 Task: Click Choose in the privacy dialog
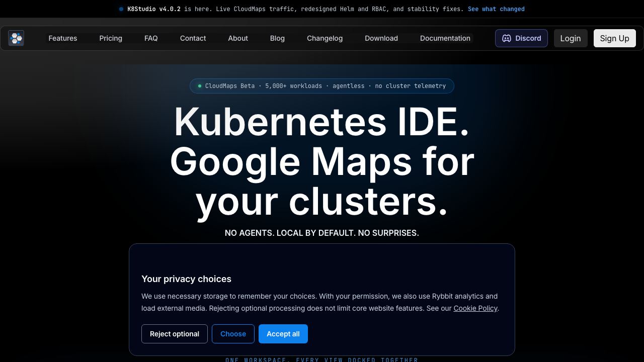tap(233, 334)
